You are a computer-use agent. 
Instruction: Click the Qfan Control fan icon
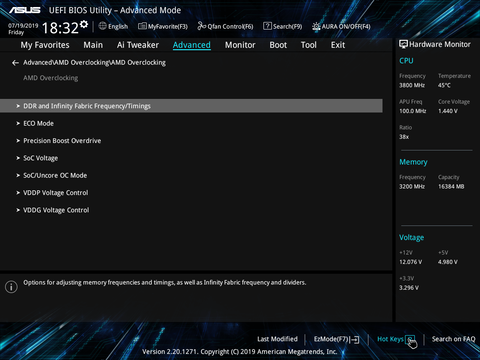point(202,26)
